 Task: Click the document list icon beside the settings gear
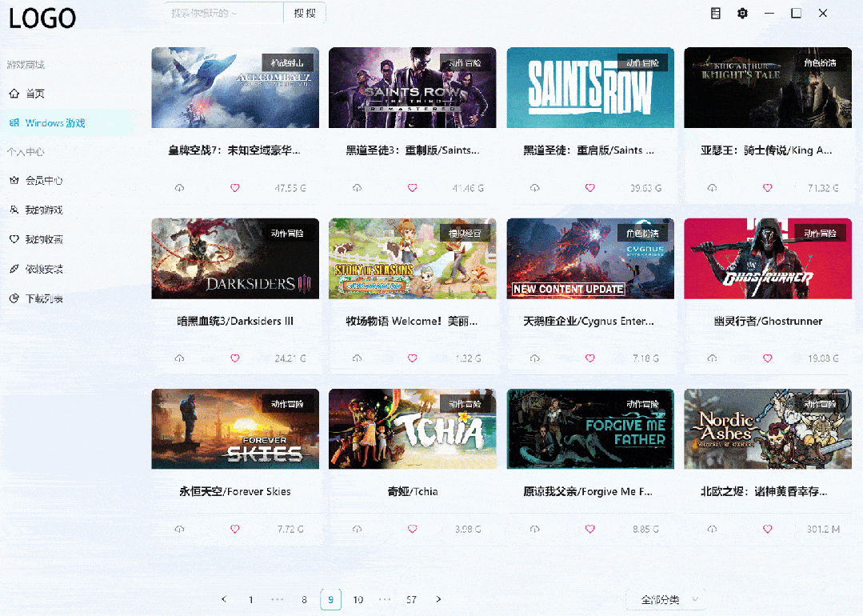click(716, 14)
